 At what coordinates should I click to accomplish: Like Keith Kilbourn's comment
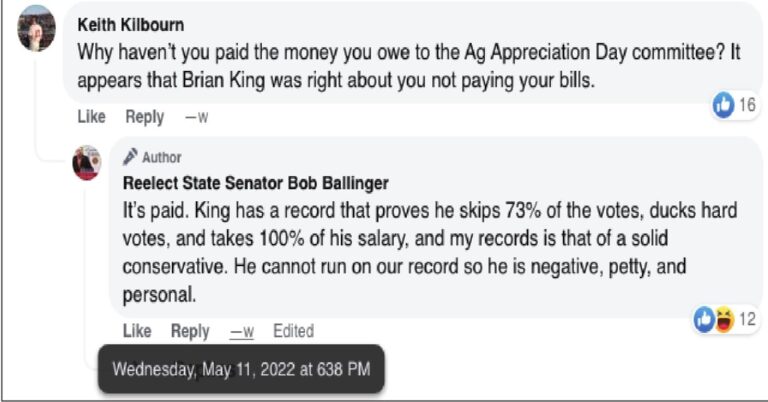coord(91,117)
